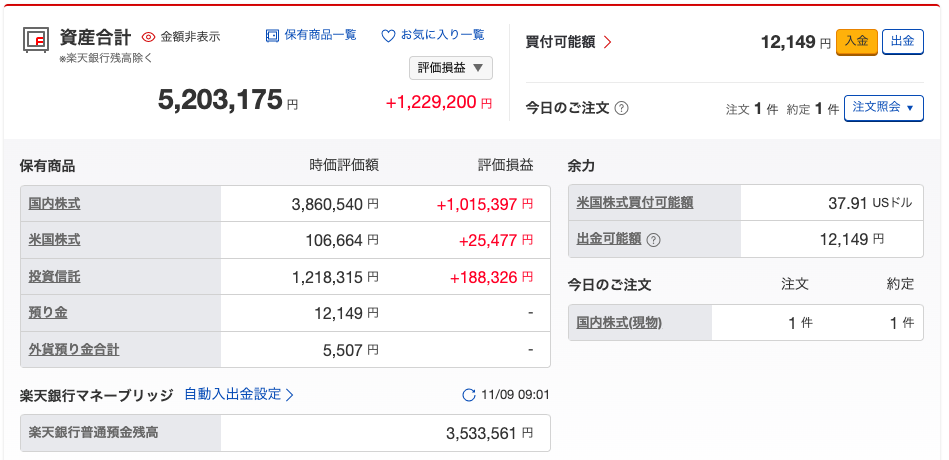This screenshot has width=949, height=460.
Task: Open お気に入り一覧 heart link
Action: pos(433,35)
